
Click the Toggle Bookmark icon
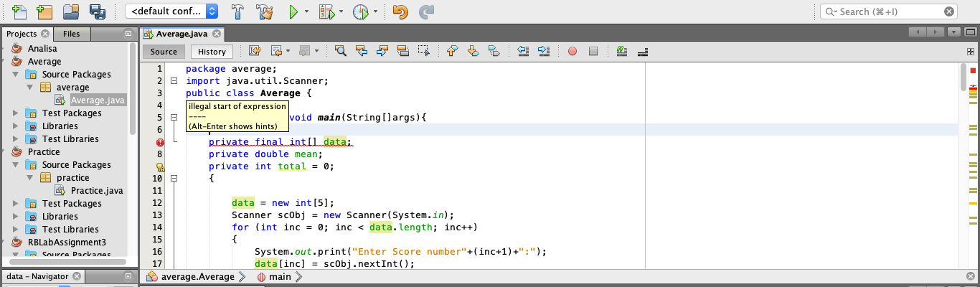click(x=494, y=51)
